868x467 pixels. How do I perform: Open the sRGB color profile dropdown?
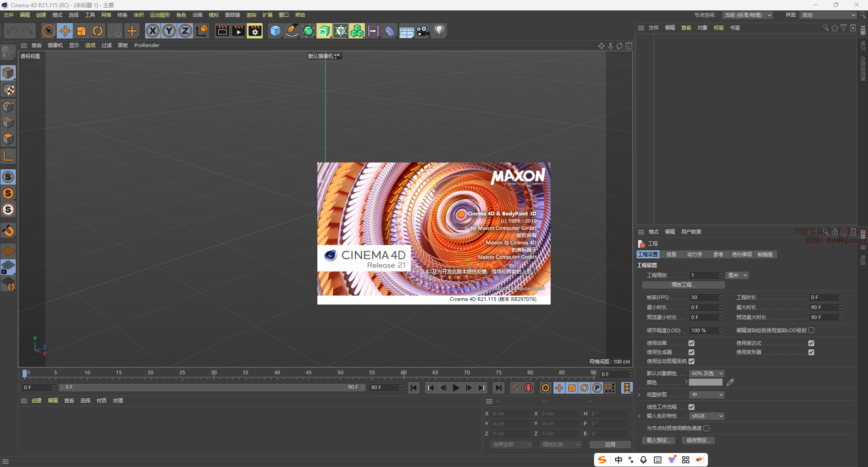707,416
